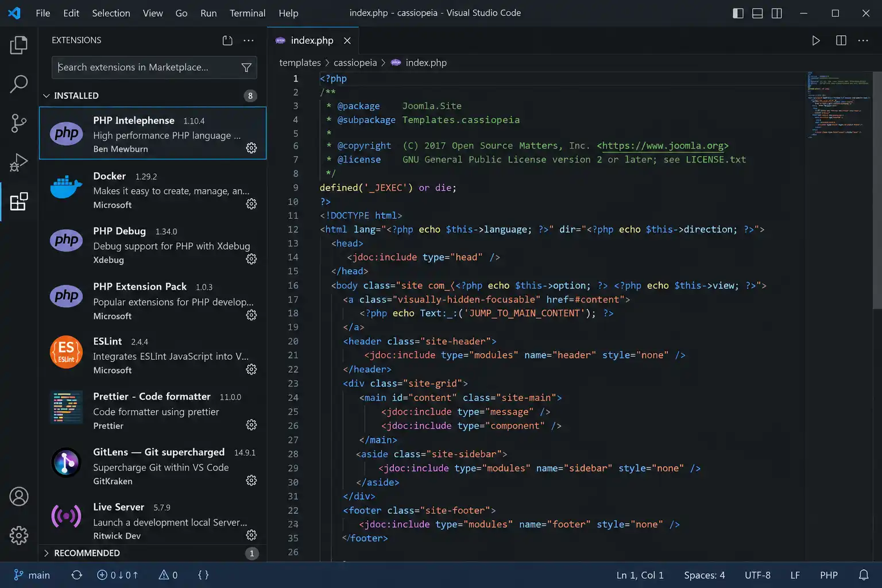Toggle the secondary side bar layout button

pyautogui.click(x=776, y=13)
